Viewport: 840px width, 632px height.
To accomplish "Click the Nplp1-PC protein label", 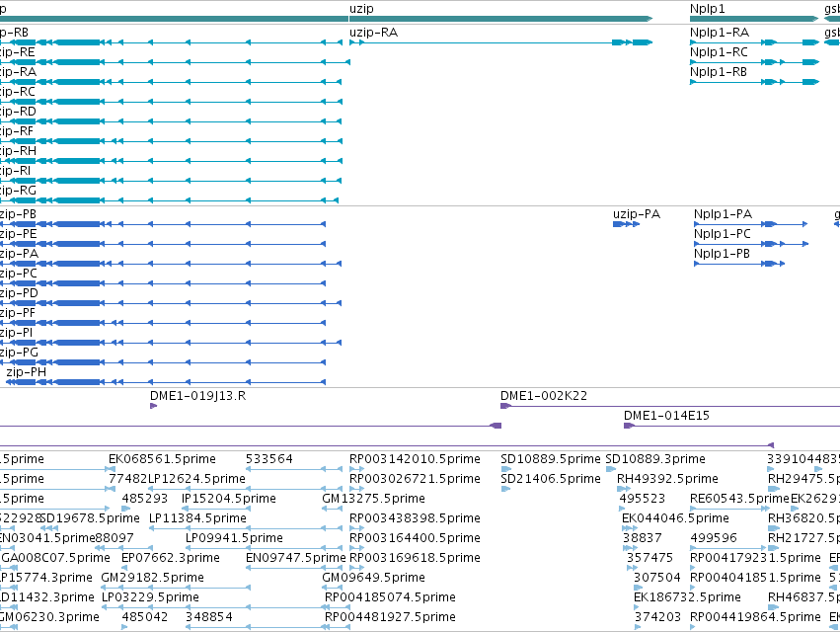I will point(723,234).
